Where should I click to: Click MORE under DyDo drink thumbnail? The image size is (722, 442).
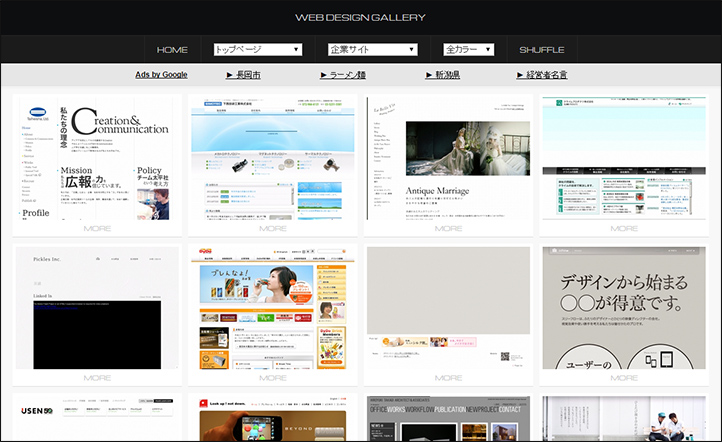pos(273,378)
